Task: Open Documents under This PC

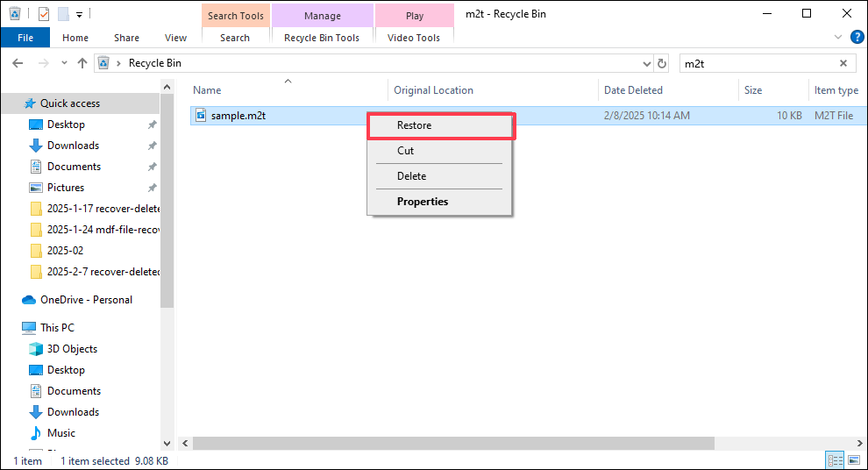Action: click(75, 391)
